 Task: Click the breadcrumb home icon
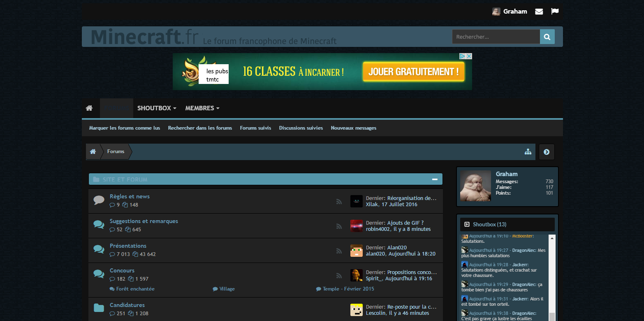coord(93,151)
